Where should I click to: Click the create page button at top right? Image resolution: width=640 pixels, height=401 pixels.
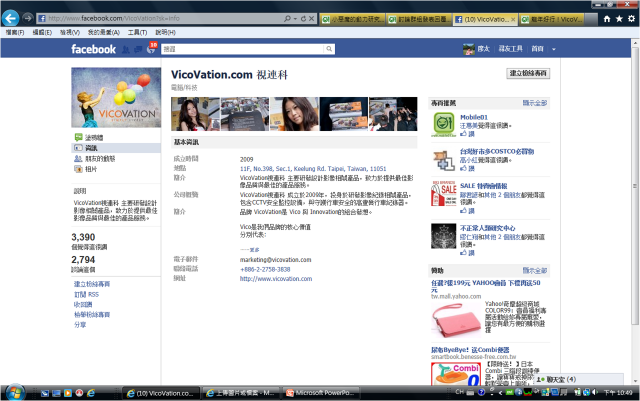[x=528, y=73]
